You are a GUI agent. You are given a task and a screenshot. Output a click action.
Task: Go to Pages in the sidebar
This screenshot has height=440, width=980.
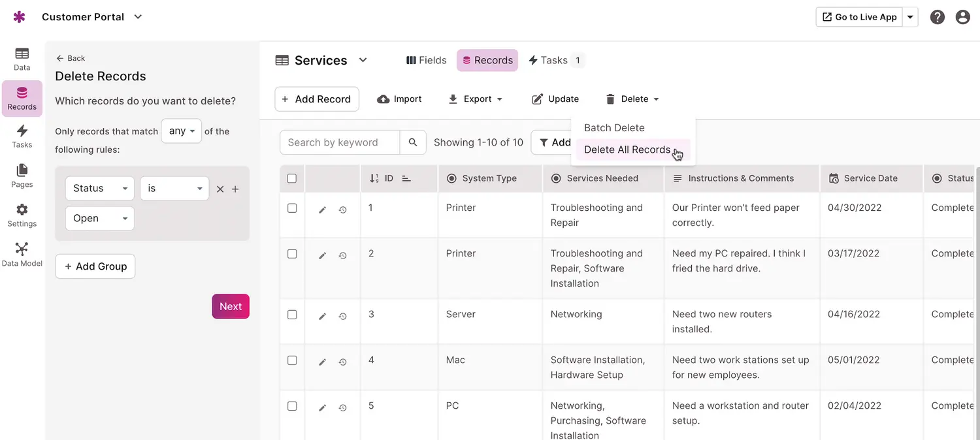pyautogui.click(x=22, y=176)
